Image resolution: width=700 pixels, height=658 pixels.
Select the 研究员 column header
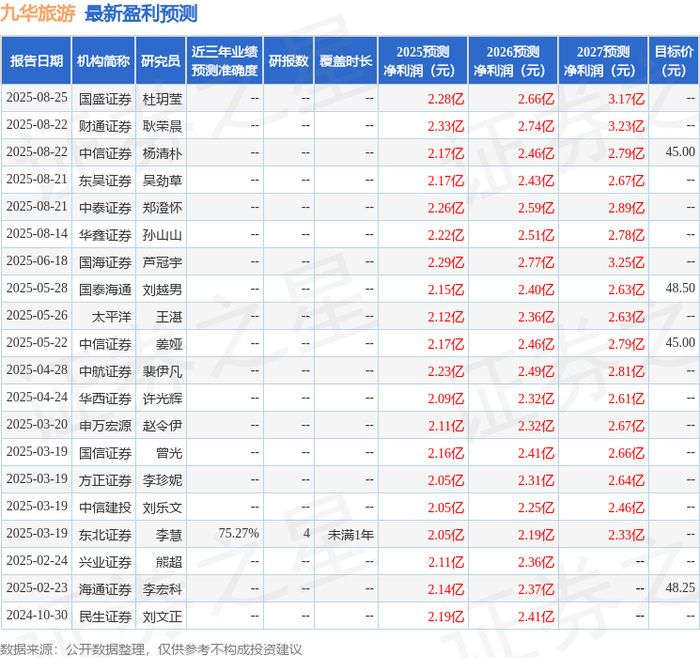(161, 61)
